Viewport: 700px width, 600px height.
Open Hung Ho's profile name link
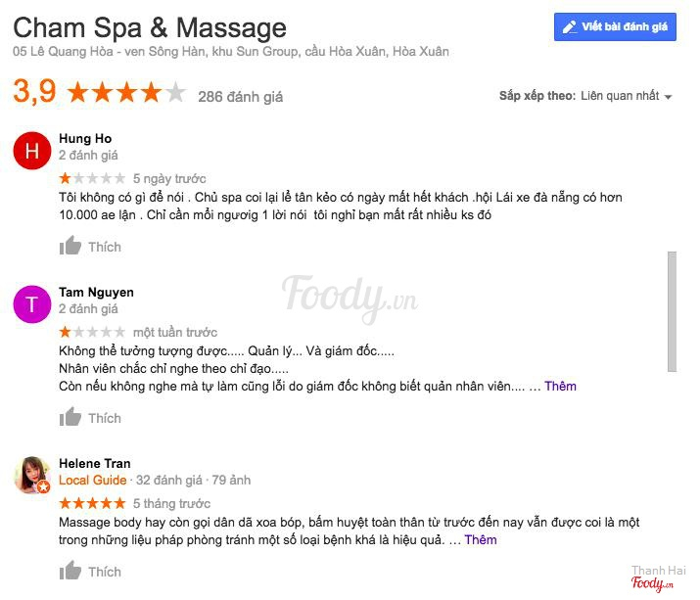point(85,139)
